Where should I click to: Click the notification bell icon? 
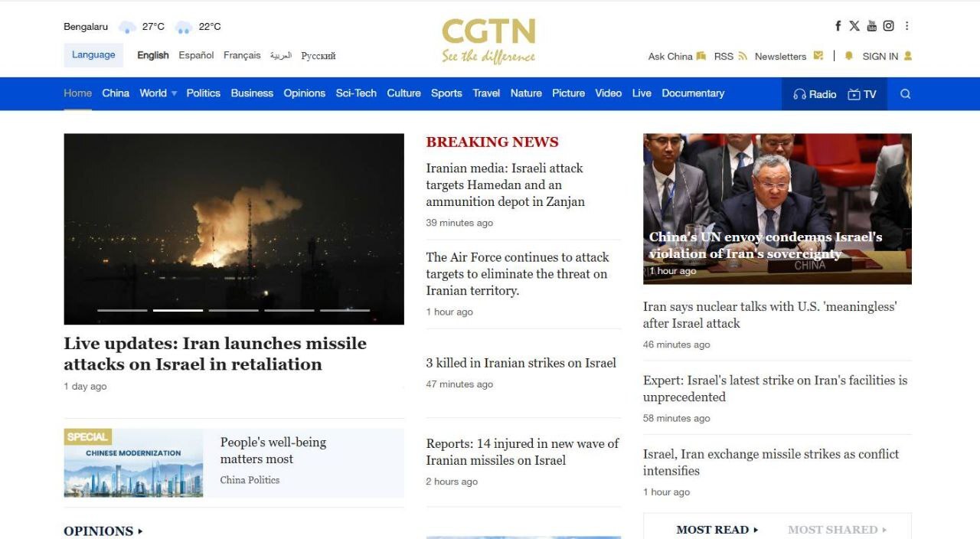pyautogui.click(x=848, y=56)
